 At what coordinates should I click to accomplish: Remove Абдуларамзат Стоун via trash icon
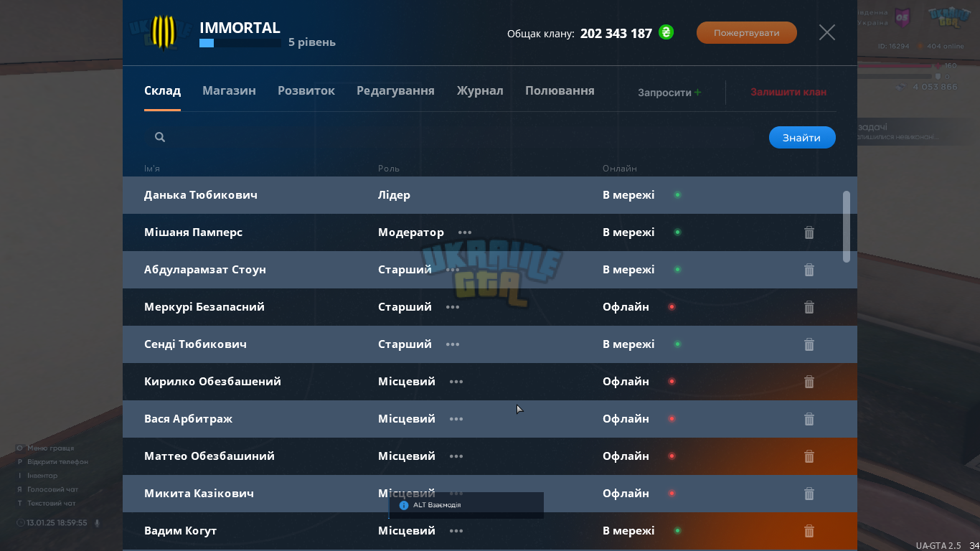(809, 270)
